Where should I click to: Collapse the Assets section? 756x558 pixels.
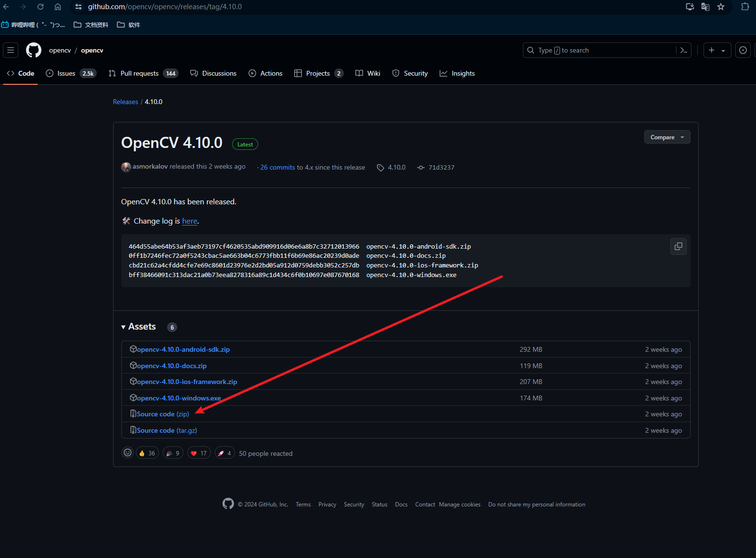(x=139, y=327)
